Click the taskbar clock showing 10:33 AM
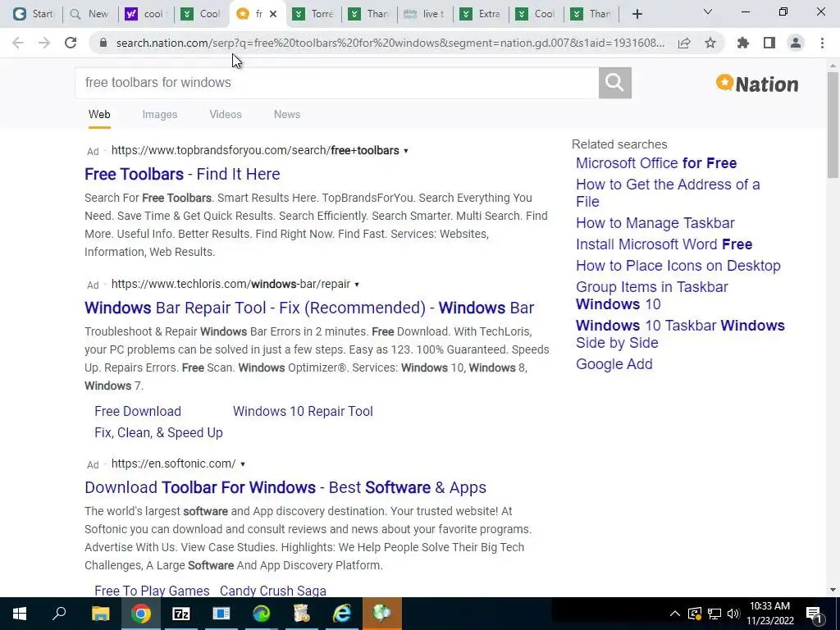The width and height of the screenshot is (840, 630). 769,614
